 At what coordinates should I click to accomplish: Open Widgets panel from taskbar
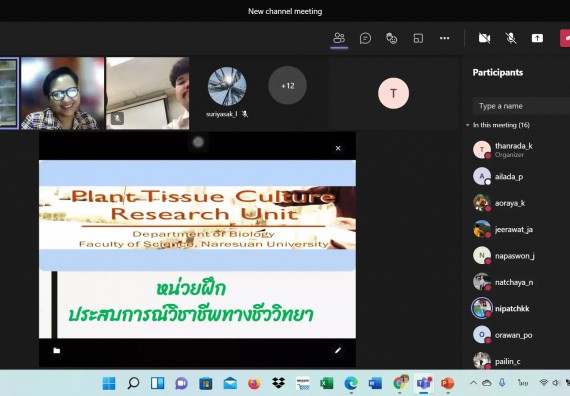pos(157,383)
